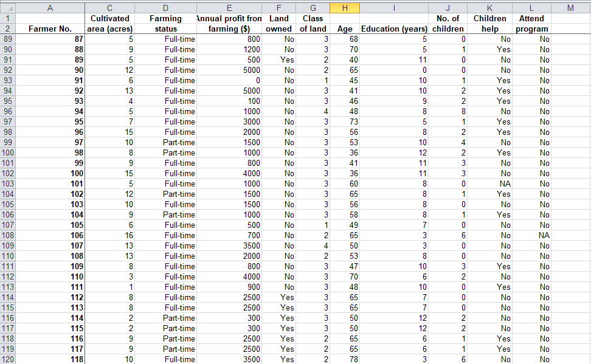Select column C header

pyautogui.click(x=109, y=8)
